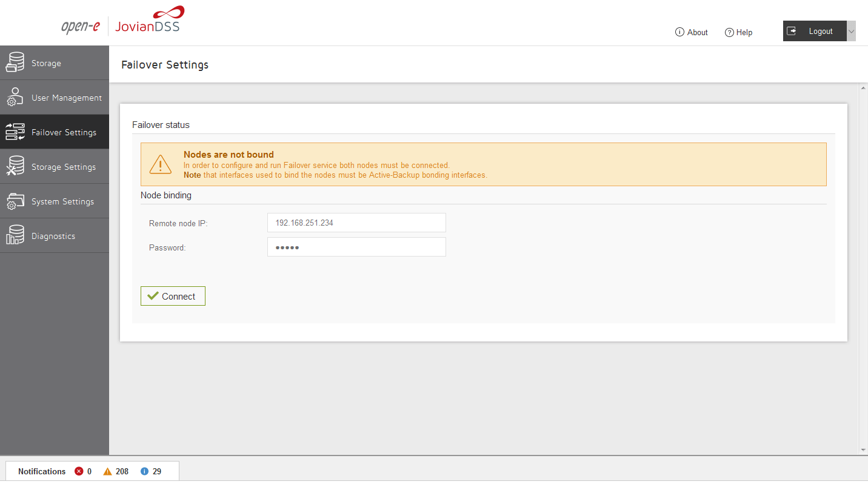Click the blue info notifications icon

[144, 471]
